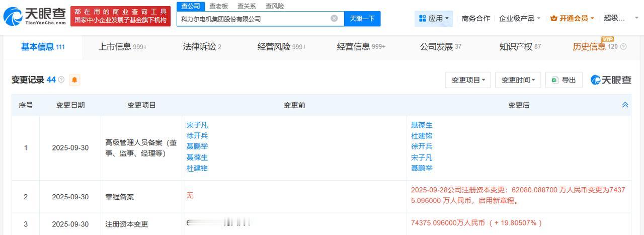Image resolution: width=644 pixels, height=235 pixels.
Task: Open 聂葆生 in the 变更前 column
Action: (197, 158)
